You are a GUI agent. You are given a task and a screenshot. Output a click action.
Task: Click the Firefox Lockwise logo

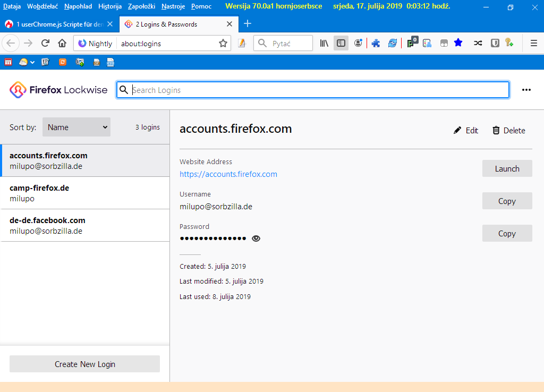(x=58, y=90)
